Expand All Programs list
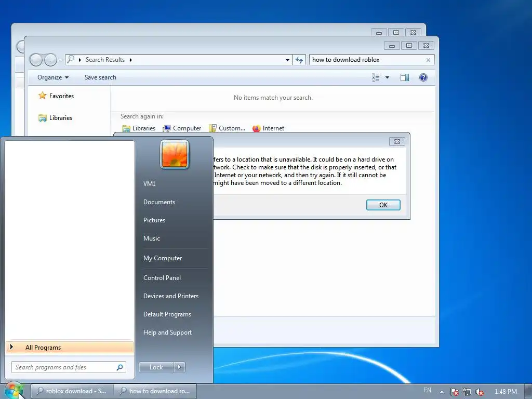 (x=70, y=347)
